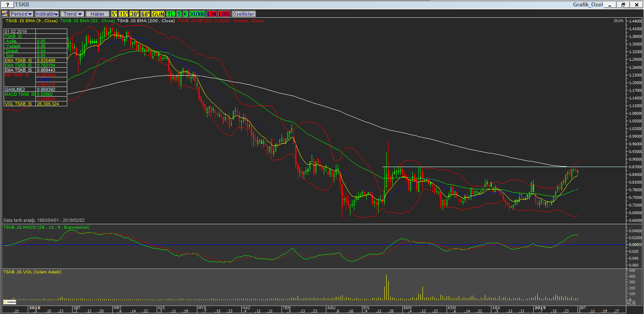Click the Son row in data box

pos(35,56)
